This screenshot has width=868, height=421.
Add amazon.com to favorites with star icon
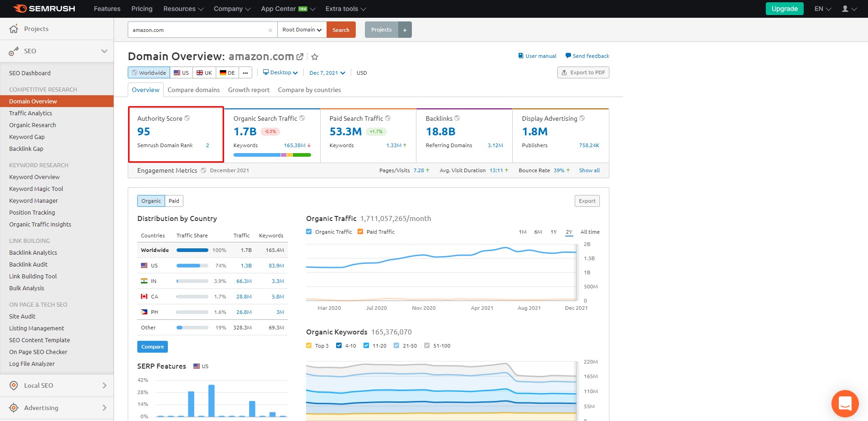315,57
